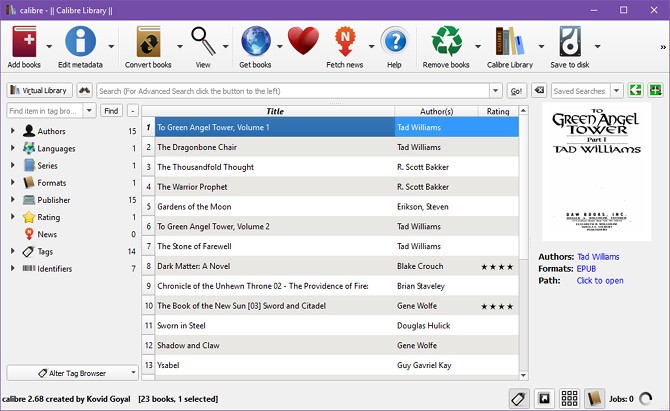Click the Get books globe icon

click(x=256, y=41)
